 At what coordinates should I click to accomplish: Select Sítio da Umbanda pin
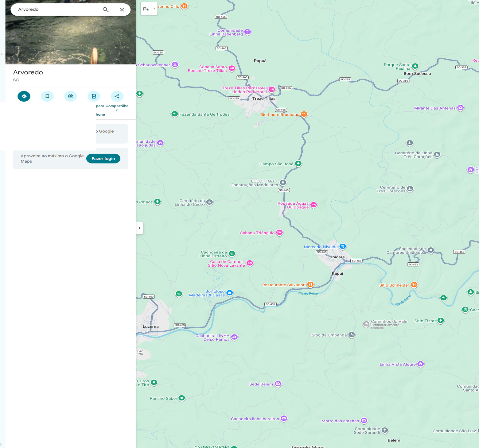pos(352,335)
